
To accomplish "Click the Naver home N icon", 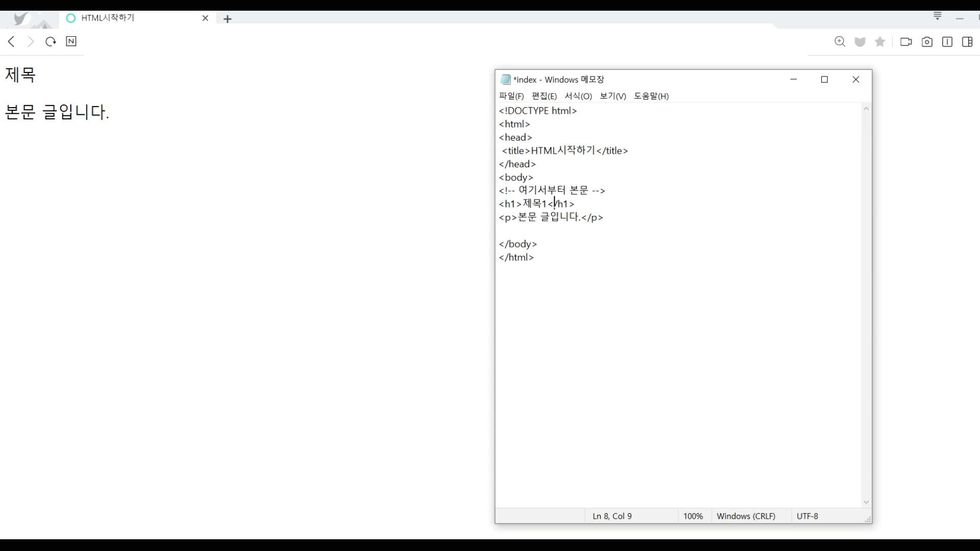I will (71, 41).
